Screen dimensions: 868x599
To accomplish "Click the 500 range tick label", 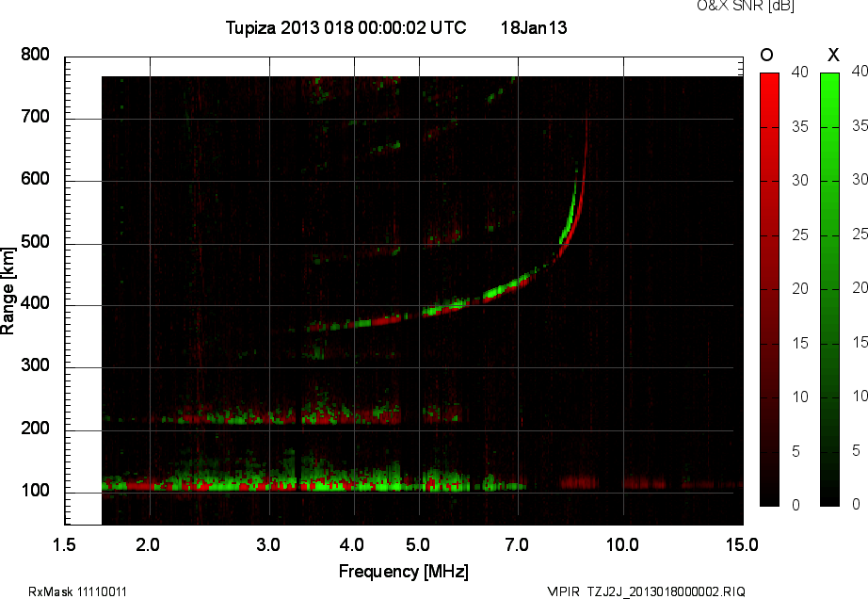I will click(x=35, y=242).
